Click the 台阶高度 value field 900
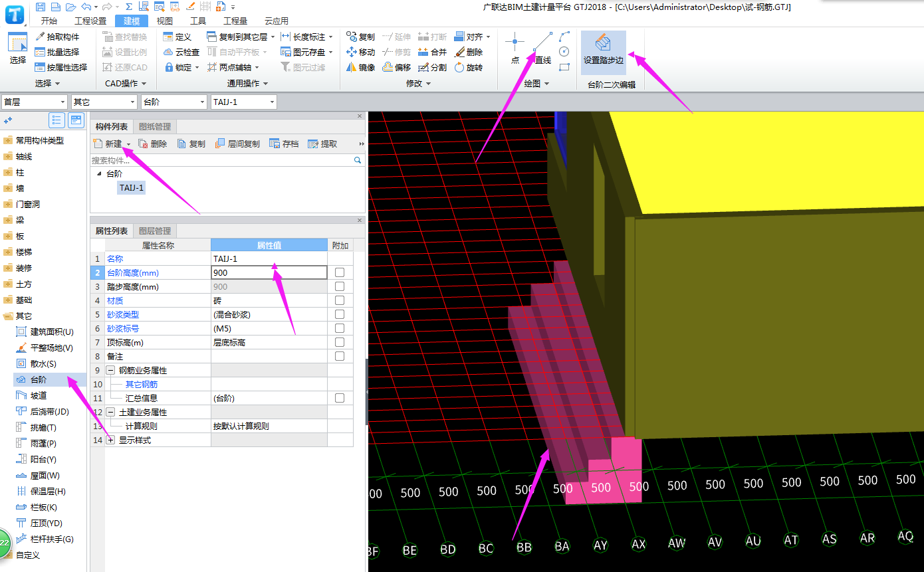Image resolution: width=924 pixels, height=572 pixels. pos(269,272)
